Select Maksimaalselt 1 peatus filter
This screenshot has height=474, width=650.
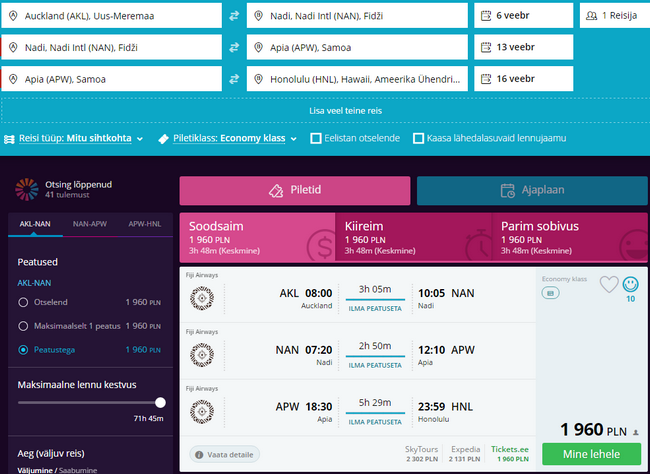tap(23, 326)
